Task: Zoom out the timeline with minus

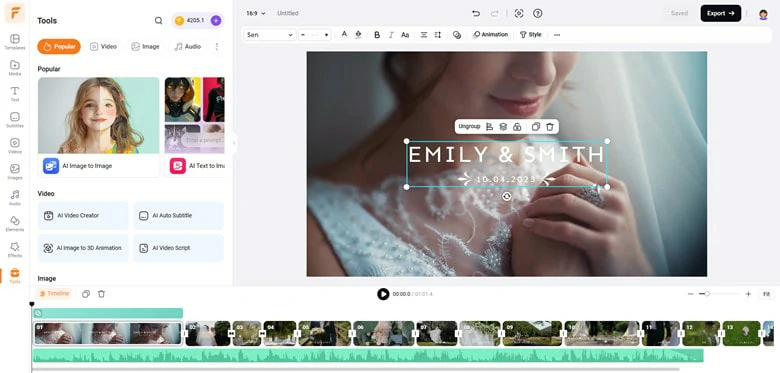Action: pos(690,294)
